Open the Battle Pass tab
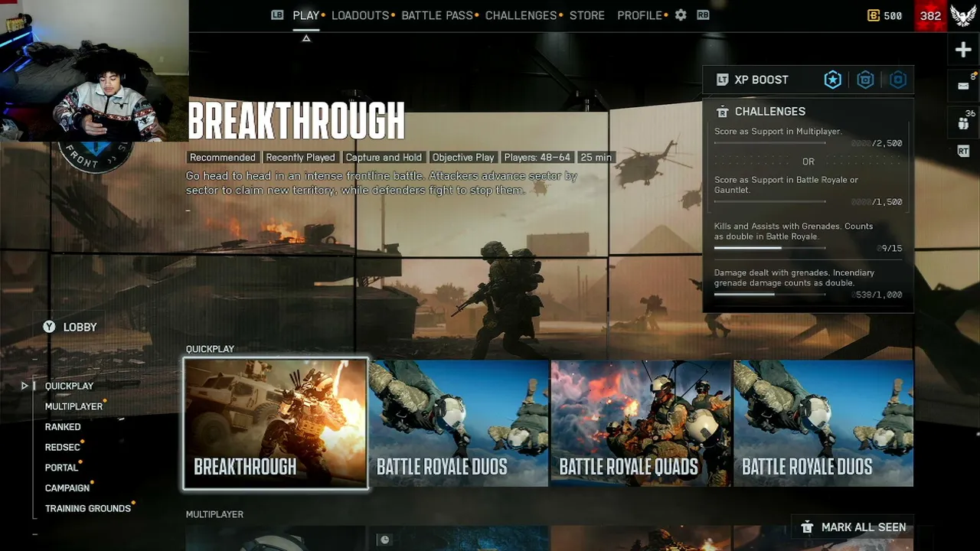 click(437, 15)
